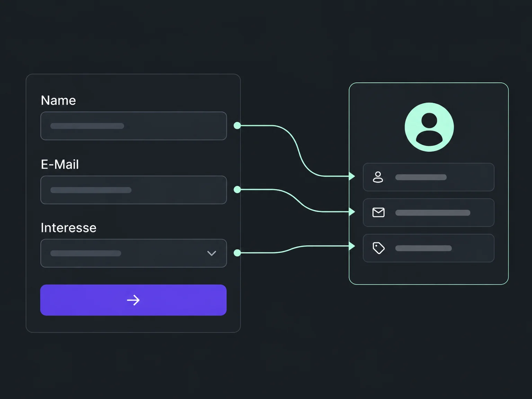Click connector dot beside E-Mail field
The image size is (532, 399).
(x=237, y=189)
